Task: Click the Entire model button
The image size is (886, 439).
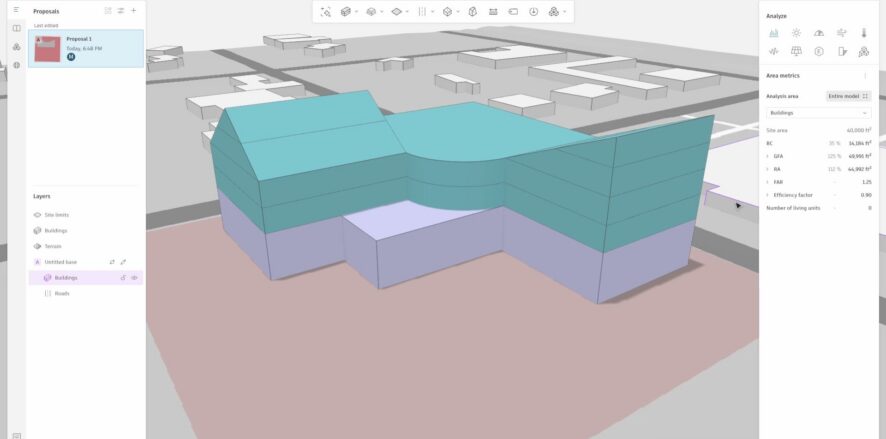Action: click(848, 96)
